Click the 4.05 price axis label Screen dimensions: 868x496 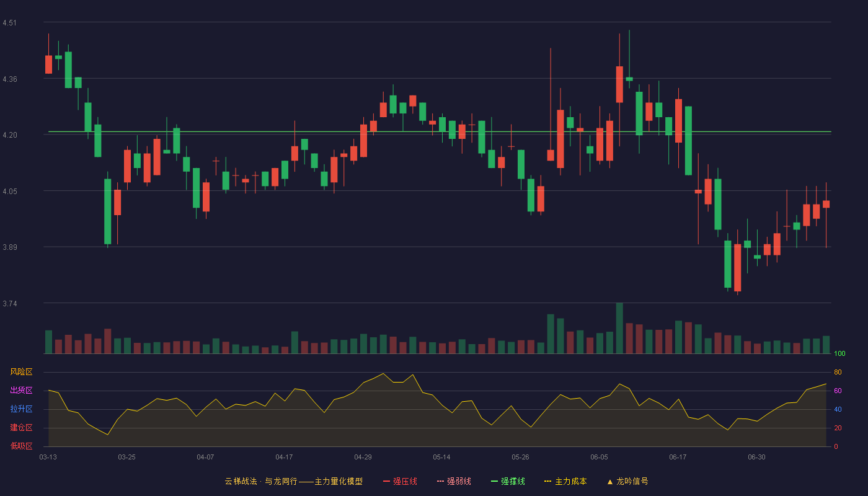(x=9, y=192)
